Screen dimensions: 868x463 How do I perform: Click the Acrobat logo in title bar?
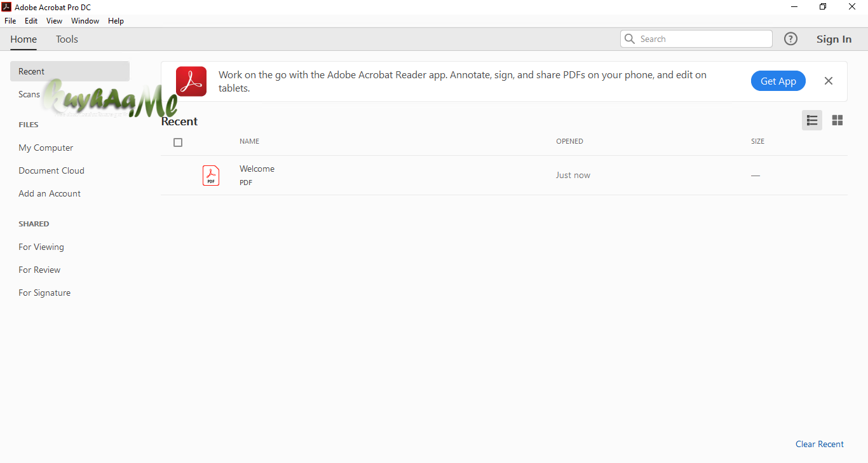click(6, 7)
